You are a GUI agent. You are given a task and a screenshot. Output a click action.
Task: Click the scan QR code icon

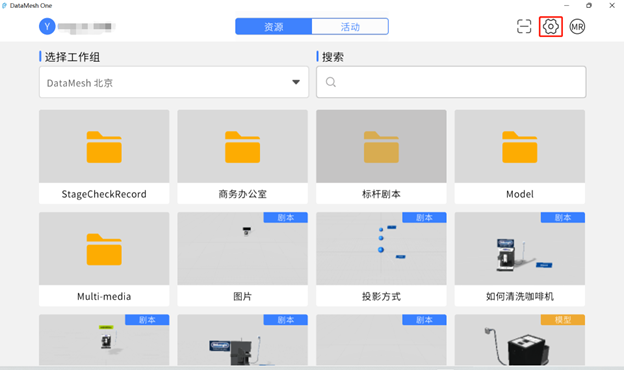[524, 27]
